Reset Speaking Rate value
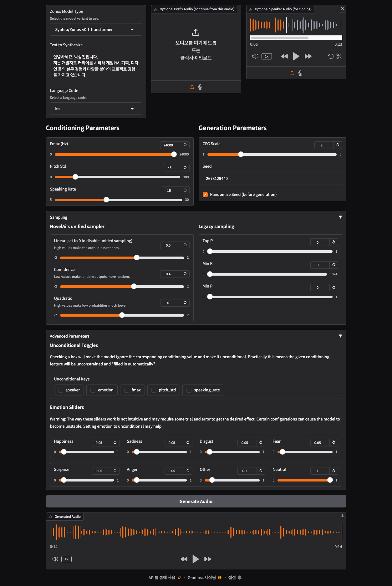Viewport: 392px width, 586px height. [x=185, y=190]
